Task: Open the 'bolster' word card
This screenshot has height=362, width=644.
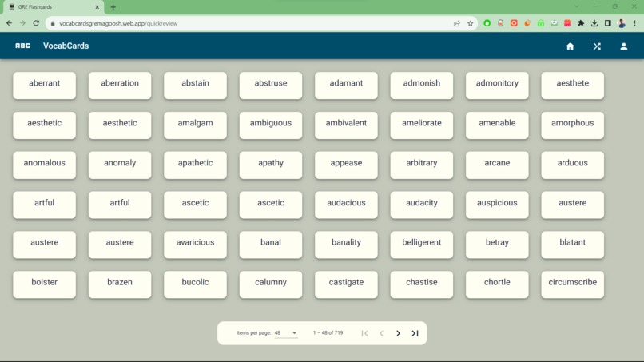Action: pos(45,284)
